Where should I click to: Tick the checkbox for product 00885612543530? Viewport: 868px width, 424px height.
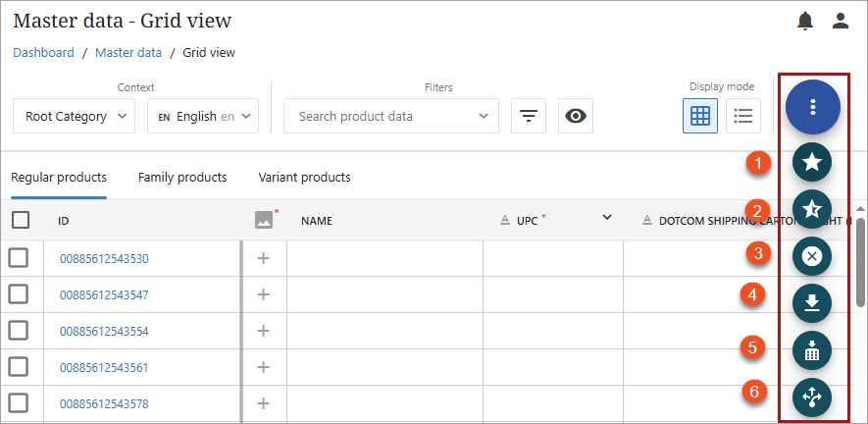pyautogui.click(x=19, y=258)
